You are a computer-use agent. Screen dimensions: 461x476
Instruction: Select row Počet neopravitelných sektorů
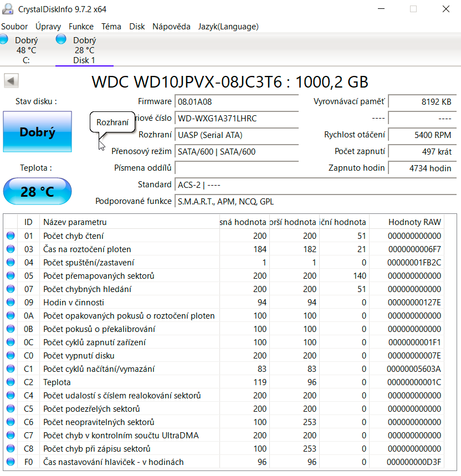[x=224, y=422]
